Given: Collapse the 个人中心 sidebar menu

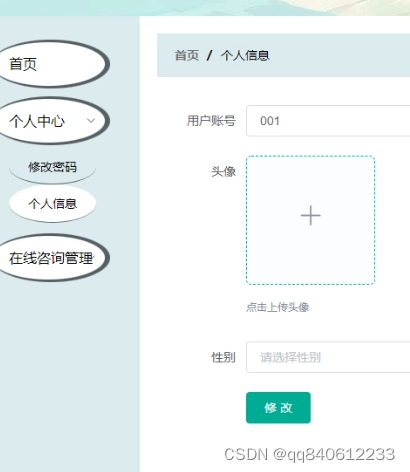Looking at the screenshot, I should click(x=53, y=121).
